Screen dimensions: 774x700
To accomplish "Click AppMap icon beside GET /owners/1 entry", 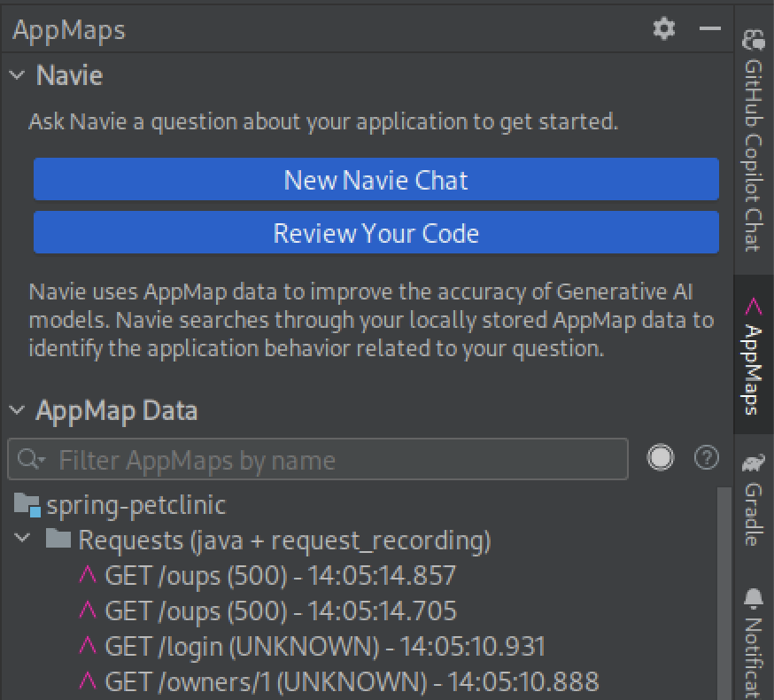I will click(x=88, y=681).
